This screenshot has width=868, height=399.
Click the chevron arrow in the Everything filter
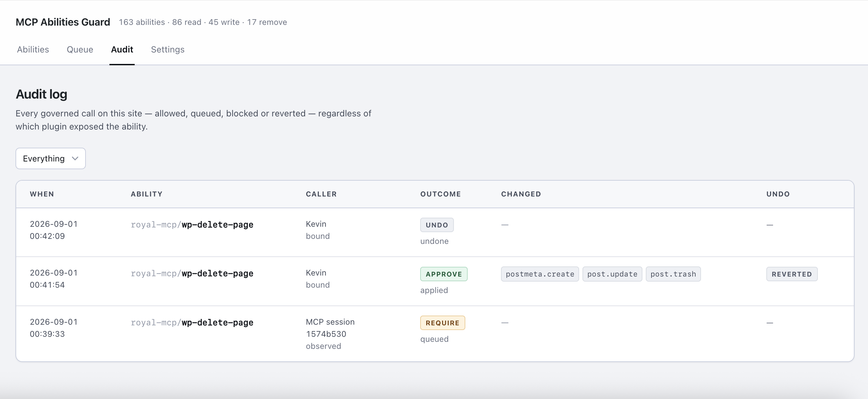(x=75, y=158)
